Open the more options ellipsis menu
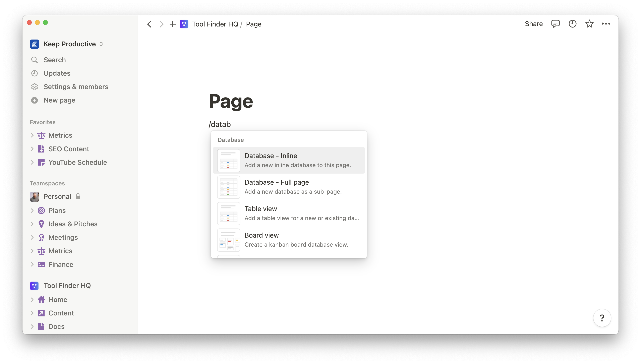 click(606, 24)
